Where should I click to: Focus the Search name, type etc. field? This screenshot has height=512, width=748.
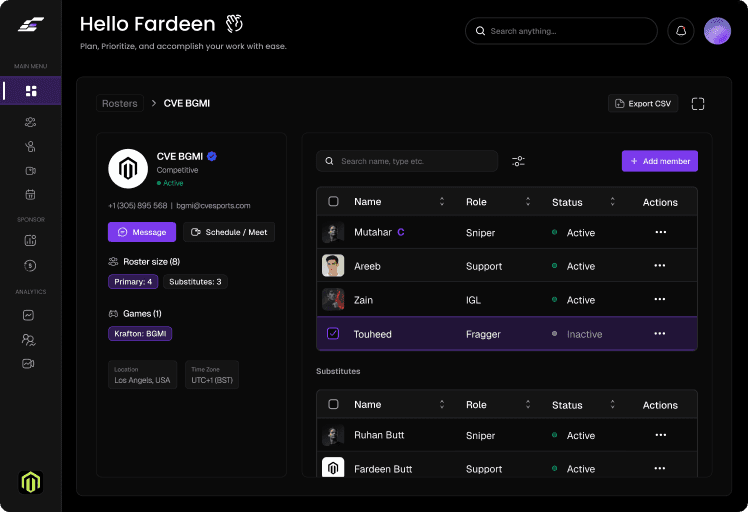click(x=407, y=161)
